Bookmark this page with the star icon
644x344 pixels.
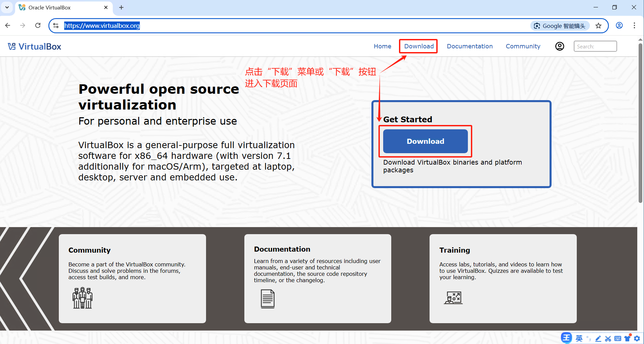[x=598, y=26]
